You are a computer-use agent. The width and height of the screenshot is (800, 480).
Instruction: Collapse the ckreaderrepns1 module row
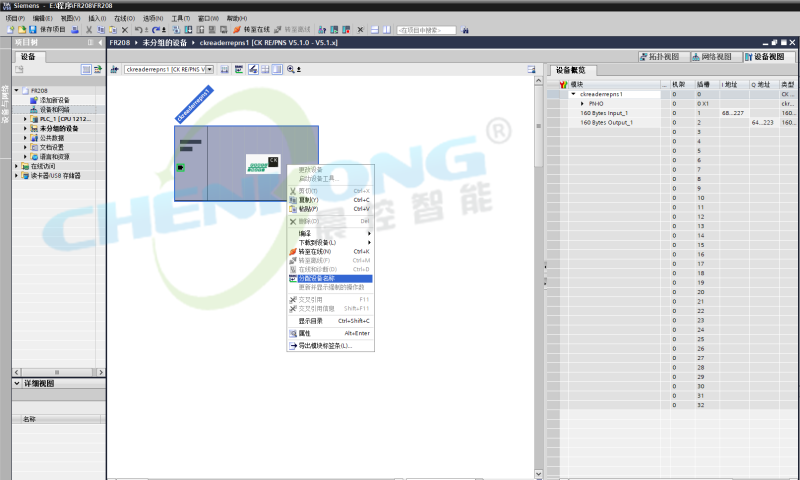[x=573, y=94]
